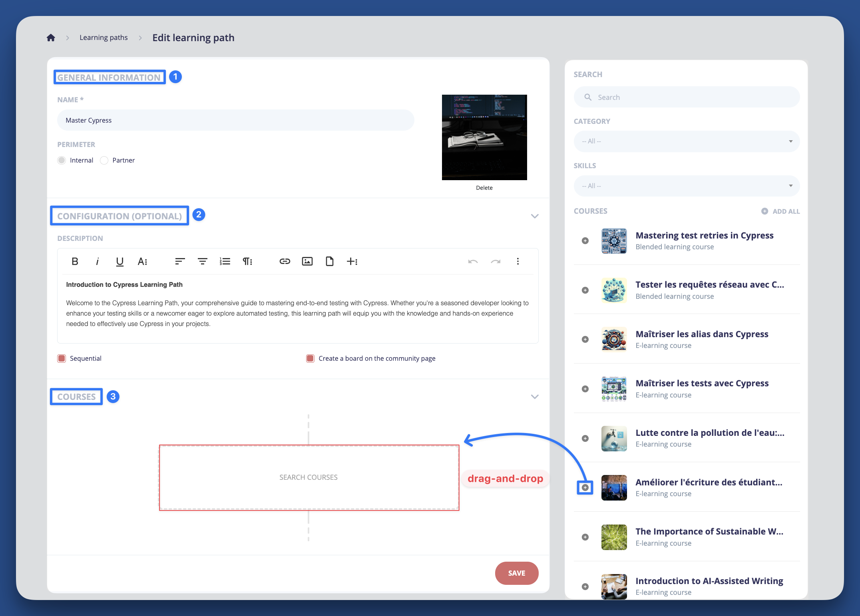The image size is (860, 616).
Task: Open the more insert options plus icon
Action: [352, 261]
